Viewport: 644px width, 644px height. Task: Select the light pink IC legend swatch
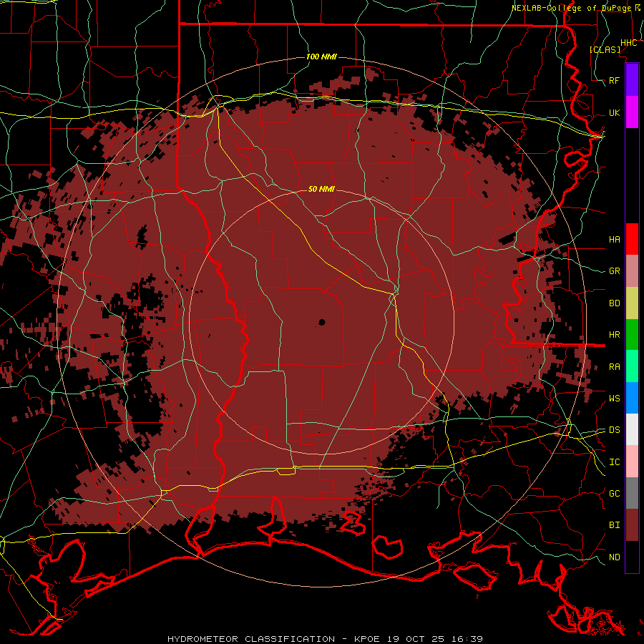(x=632, y=462)
